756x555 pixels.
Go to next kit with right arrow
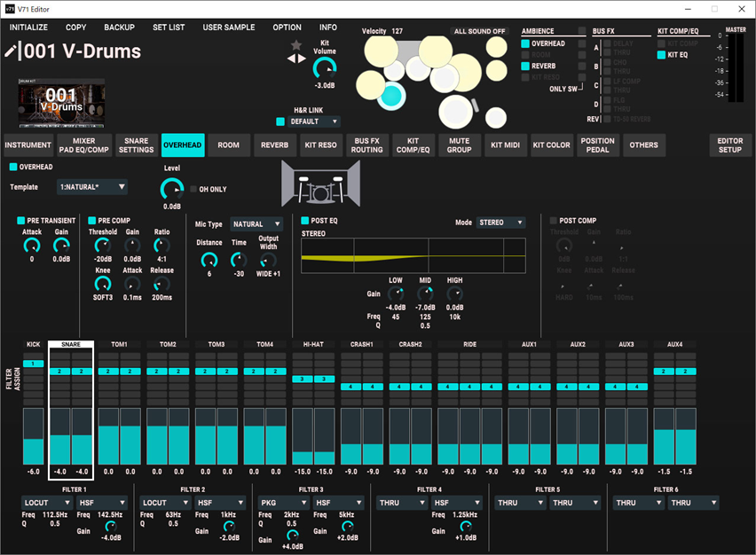coord(302,59)
